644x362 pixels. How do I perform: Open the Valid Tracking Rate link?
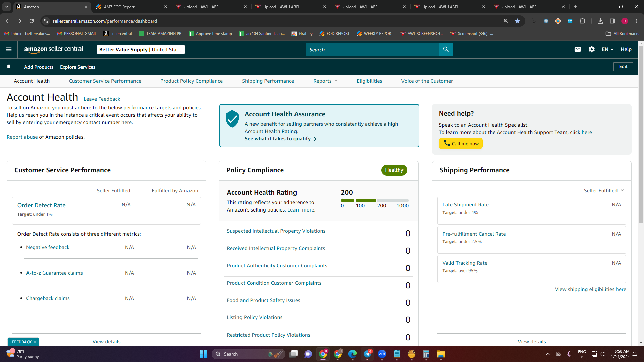[465, 263]
